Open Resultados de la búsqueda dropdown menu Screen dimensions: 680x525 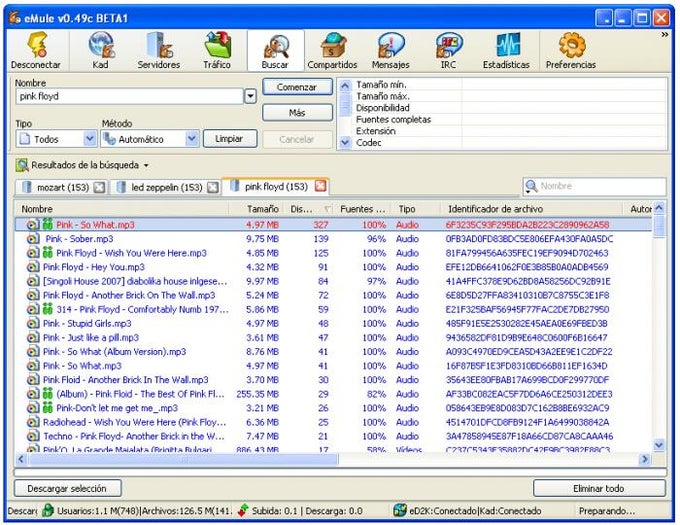point(83,165)
